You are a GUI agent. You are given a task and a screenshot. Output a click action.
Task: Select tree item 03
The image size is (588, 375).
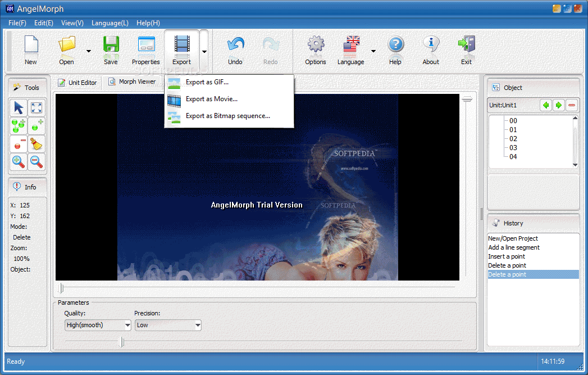(513, 148)
